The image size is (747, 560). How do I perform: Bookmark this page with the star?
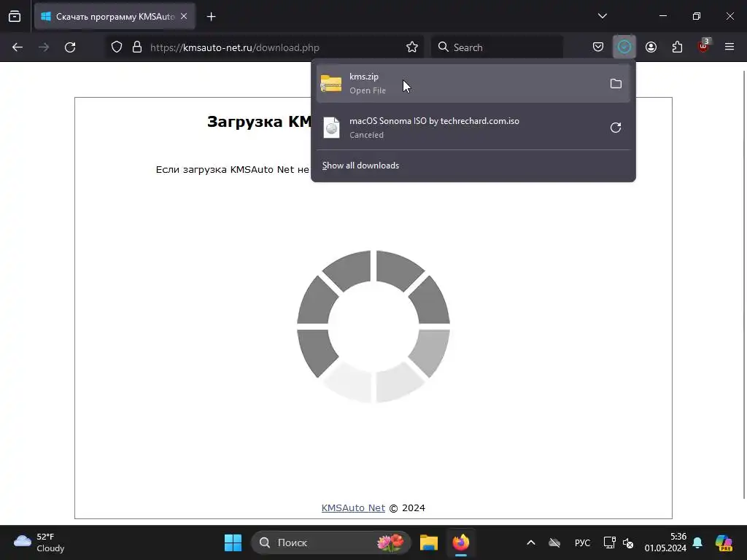click(412, 47)
